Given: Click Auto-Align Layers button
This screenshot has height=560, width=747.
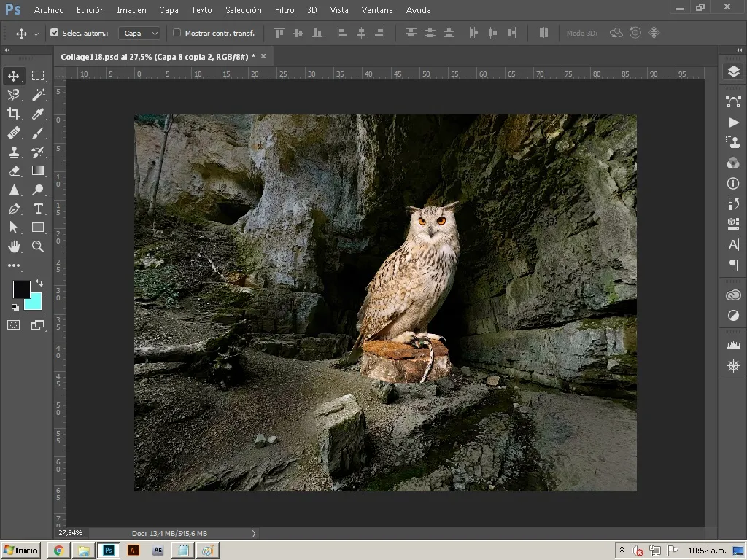Looking at the screenshot, I should pyautogui.click(x=543, y=33).
